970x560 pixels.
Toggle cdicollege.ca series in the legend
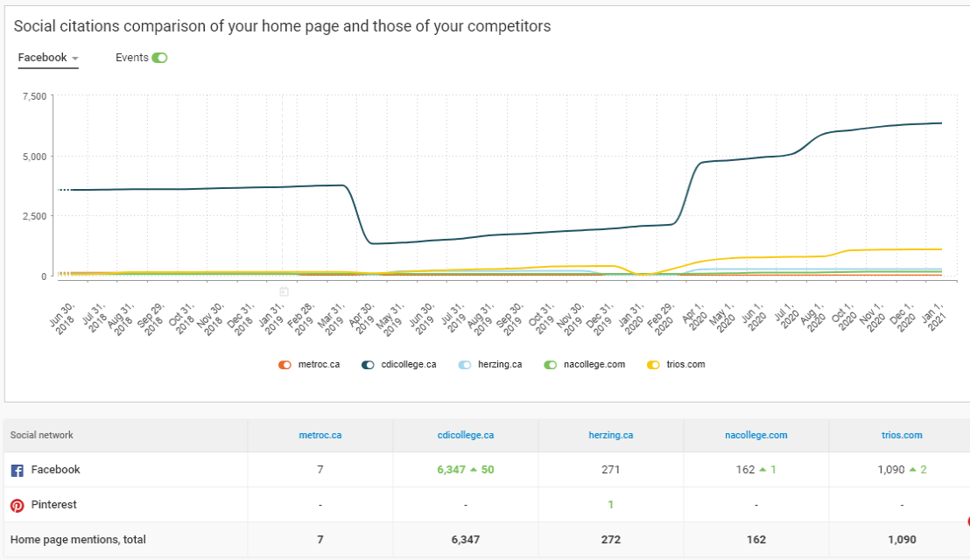click(x=368, y=365)
